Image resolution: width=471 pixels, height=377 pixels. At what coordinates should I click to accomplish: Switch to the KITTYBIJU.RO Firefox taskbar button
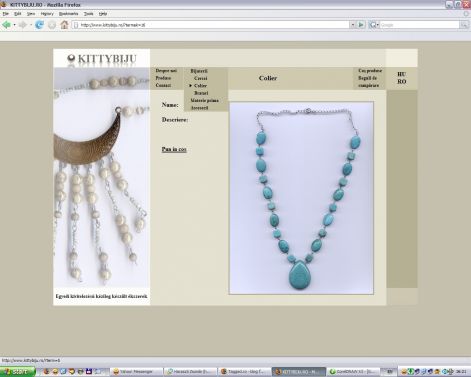pos(299,371)
